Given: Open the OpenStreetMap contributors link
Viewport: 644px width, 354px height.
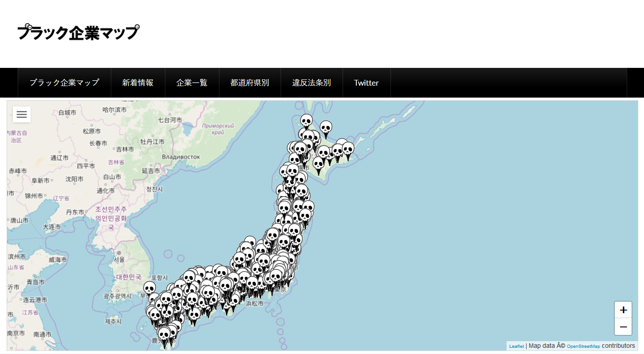Looking at the screenshot, I should tap(583, 346).
